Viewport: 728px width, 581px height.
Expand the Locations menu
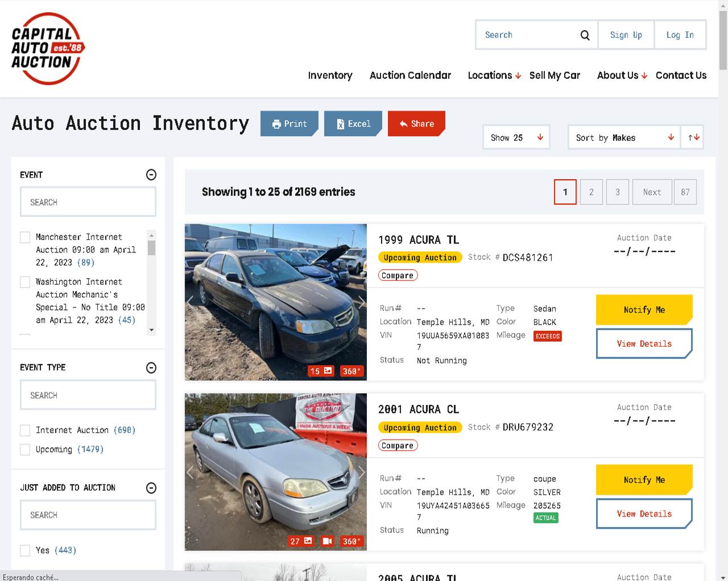(x=494, y=76)
